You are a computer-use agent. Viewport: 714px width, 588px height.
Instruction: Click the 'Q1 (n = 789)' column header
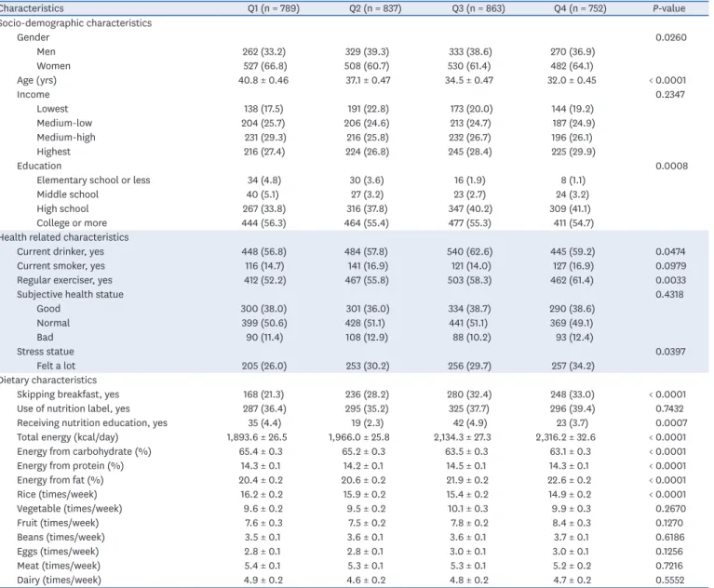(274, 8)
